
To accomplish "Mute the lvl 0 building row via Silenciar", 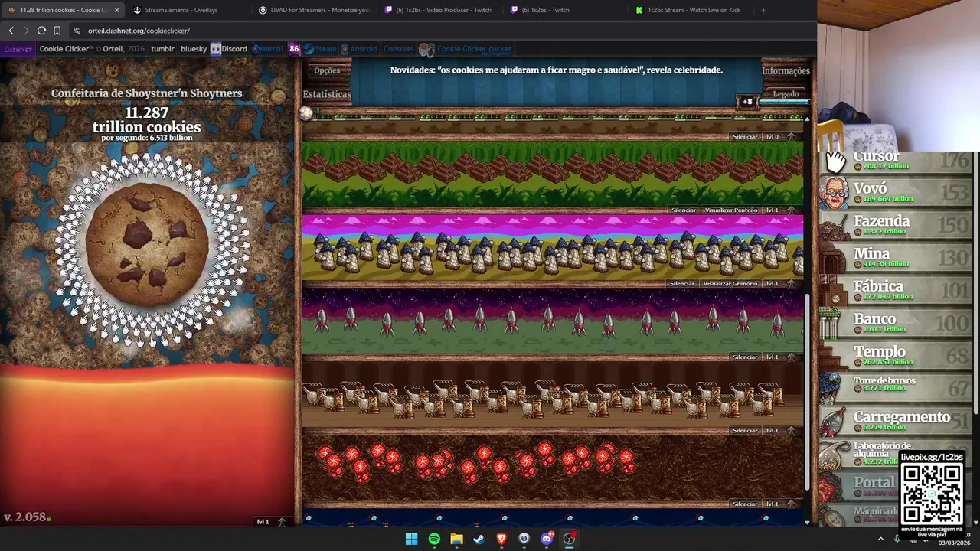I will 745,136.
